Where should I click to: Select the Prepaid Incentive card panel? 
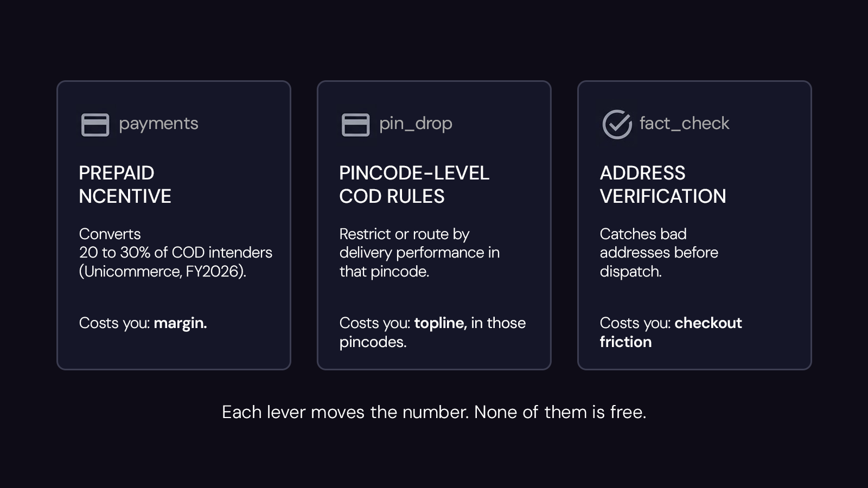[174, 226]
